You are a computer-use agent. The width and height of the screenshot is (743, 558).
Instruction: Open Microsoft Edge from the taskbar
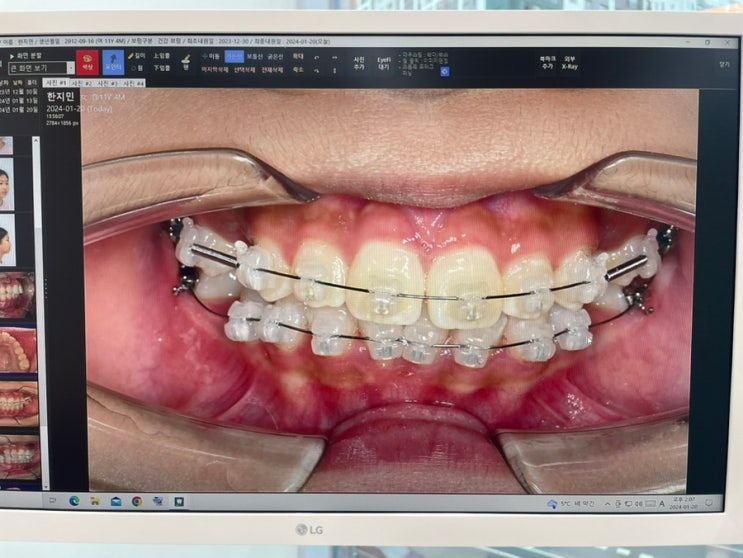pos(74,501)
